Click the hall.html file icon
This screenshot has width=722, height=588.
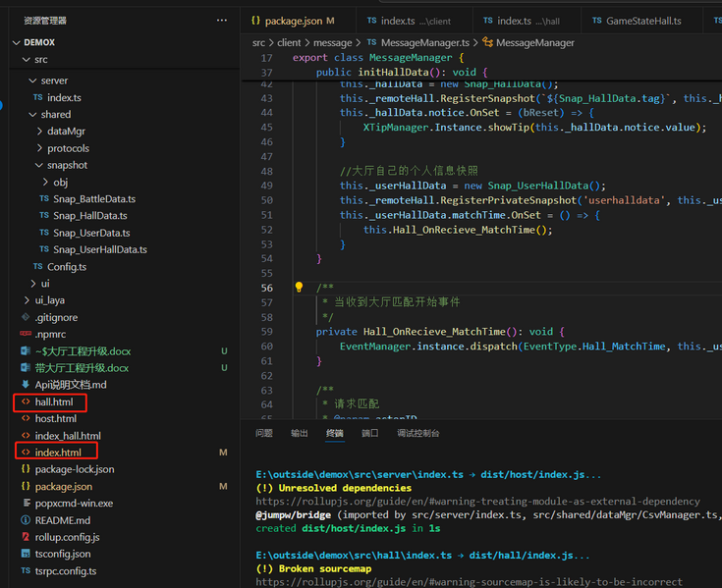pyautogui.click(x=26, y=402)
